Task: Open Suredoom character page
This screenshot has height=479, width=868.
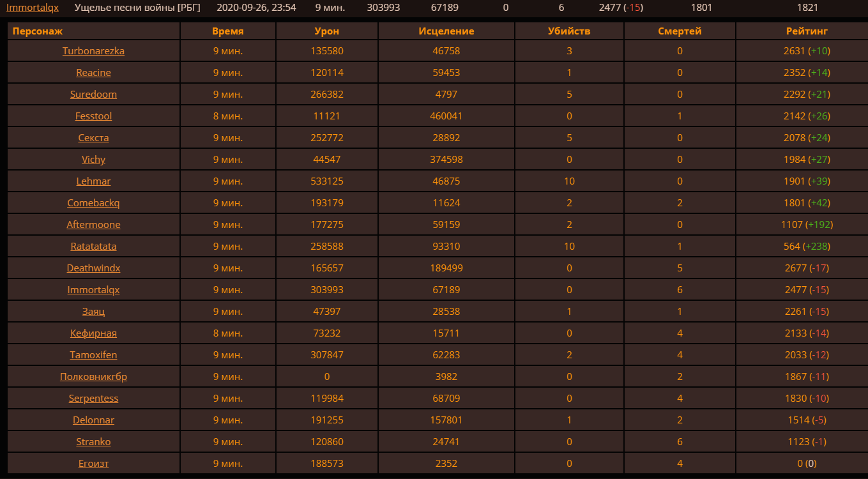Action: (x=93, y=95)
